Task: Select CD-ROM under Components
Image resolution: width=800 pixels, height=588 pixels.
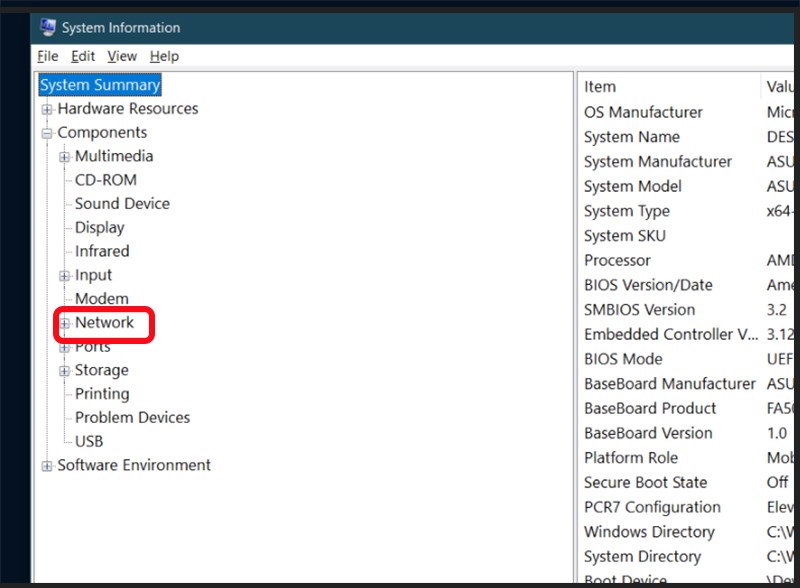Action: [106, 180]
